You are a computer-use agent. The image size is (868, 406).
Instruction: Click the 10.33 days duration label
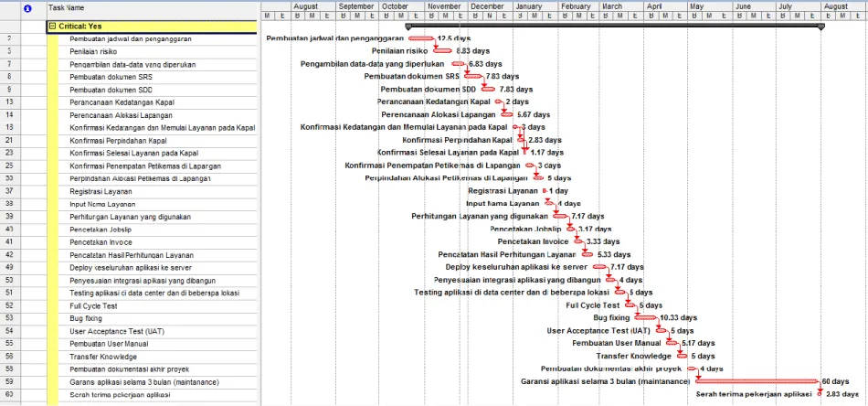click(679, 318)
